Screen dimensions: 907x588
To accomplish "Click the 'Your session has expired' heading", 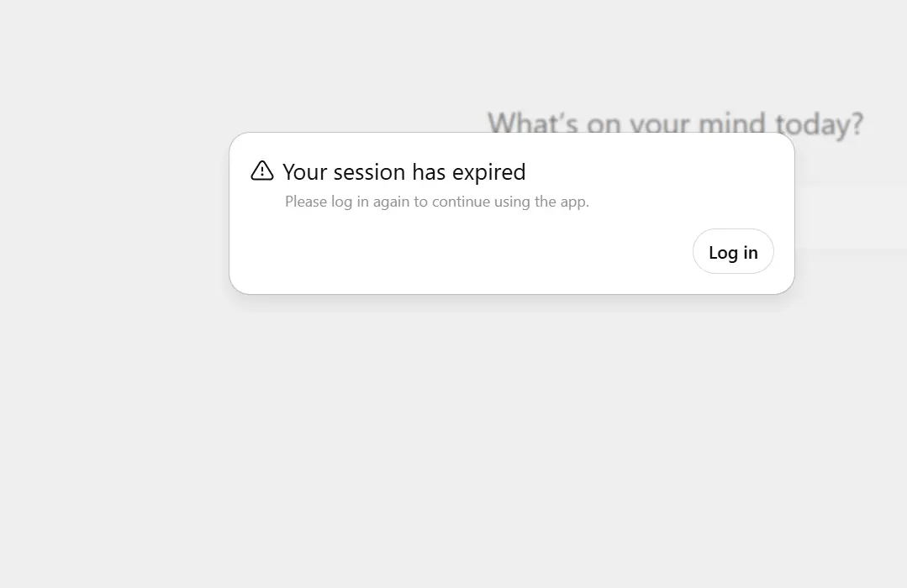I will (403, 171).
